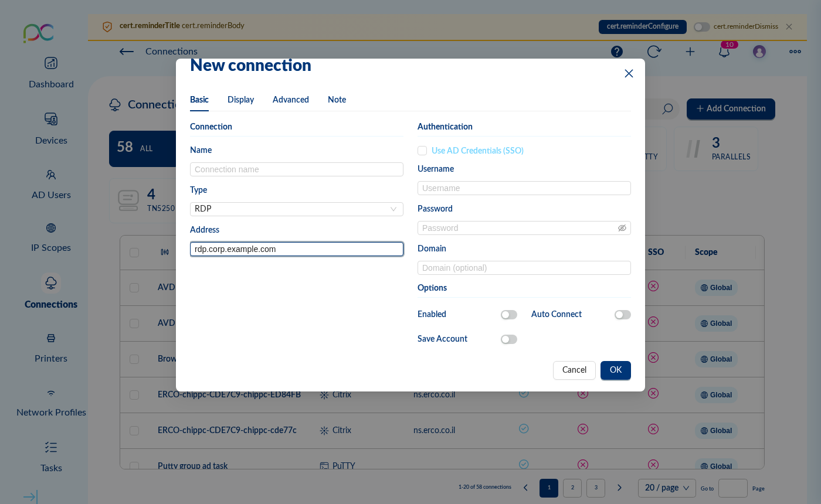Click the notifications bell icon
The image size is (821, 504).
pyautogui.click(x=724, y=52)
